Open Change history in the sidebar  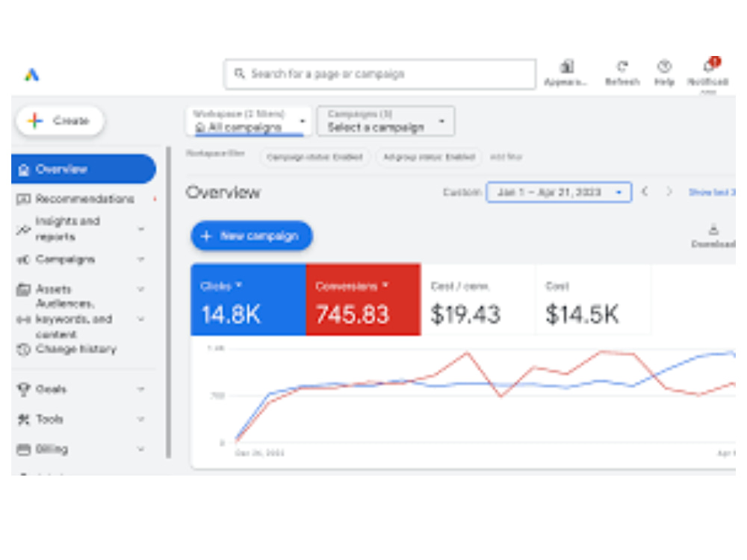coord(76,349)
